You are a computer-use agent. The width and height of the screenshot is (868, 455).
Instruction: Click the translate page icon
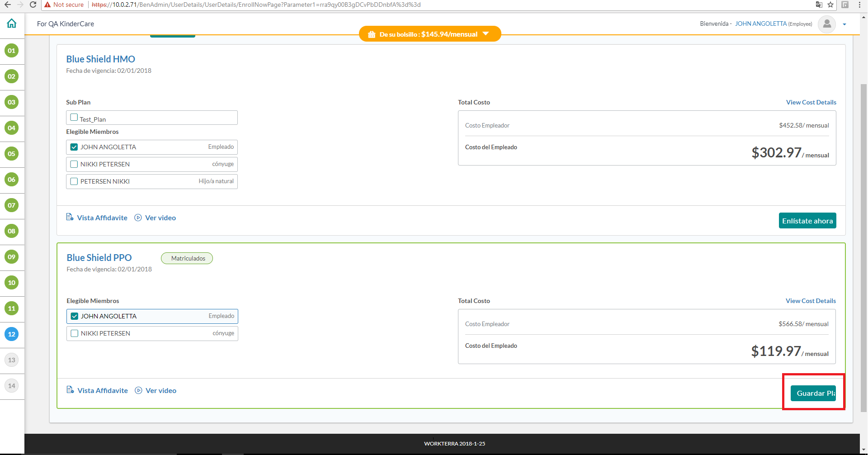tap(819, 5)
